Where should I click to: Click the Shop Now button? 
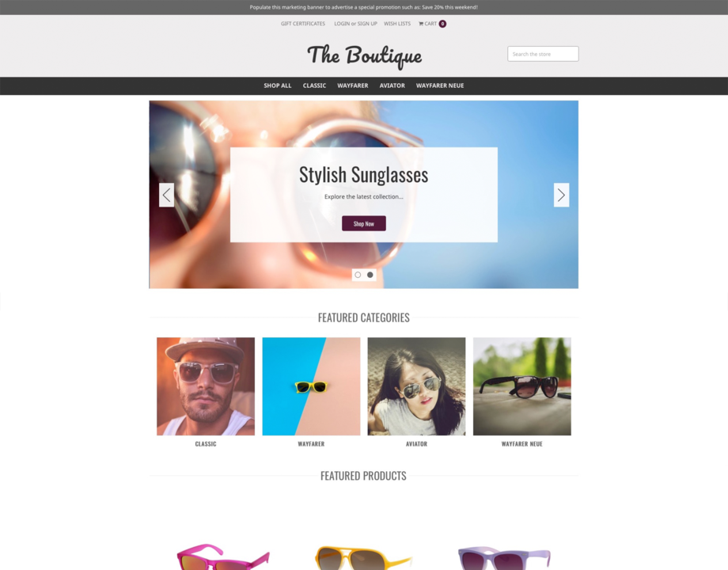(x=364, y=223)
